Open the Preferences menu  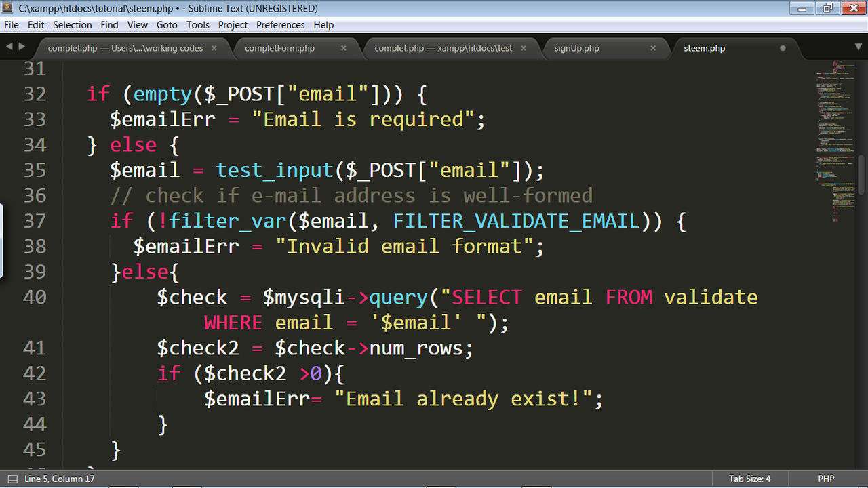coord(280,24)
